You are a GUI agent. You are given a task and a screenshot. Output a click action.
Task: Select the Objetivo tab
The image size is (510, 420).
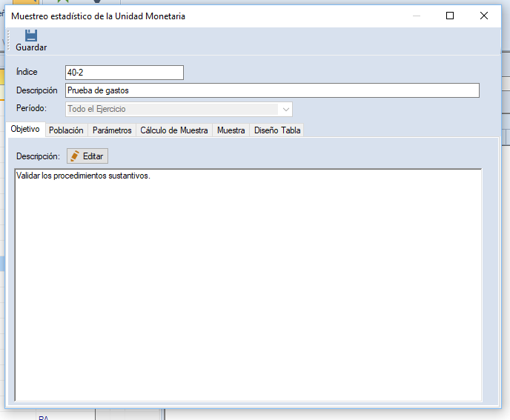pos(25,130)
